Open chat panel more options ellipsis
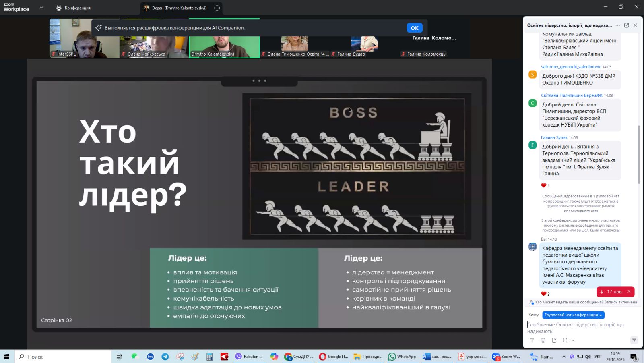644x363 pixels. click(x=617, y=25)
